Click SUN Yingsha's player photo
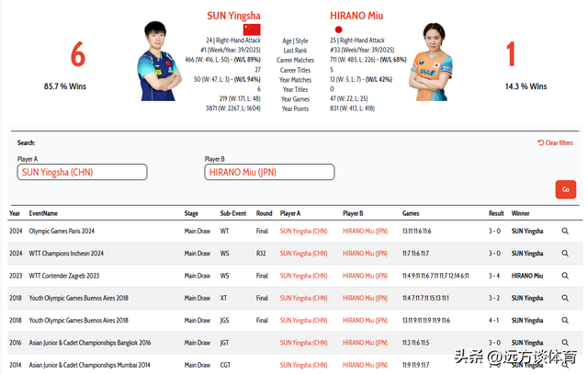The height and width of the screenshot is (375, 588). click(159, 62)
